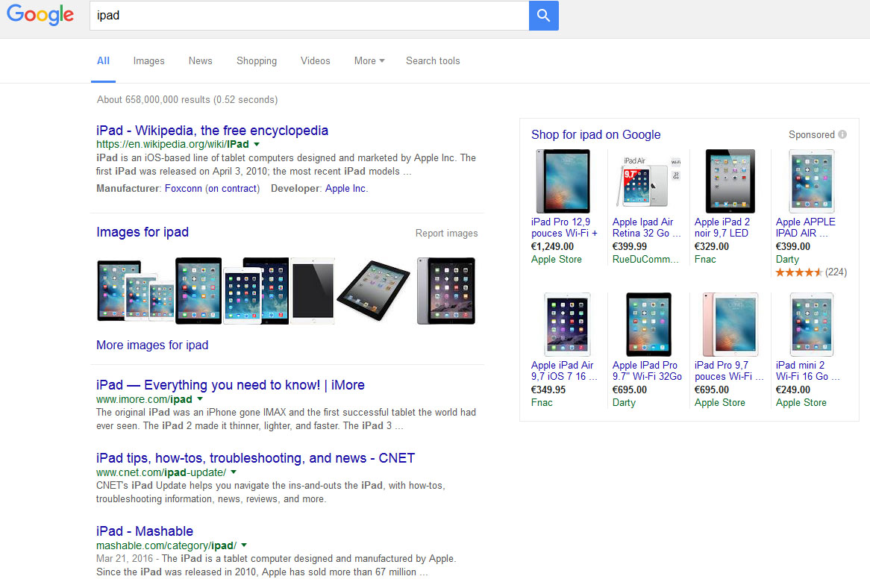Expand the arrow next to the Wikipedia URL
Screen dimensions: 870x588
(x=257, y=144)
